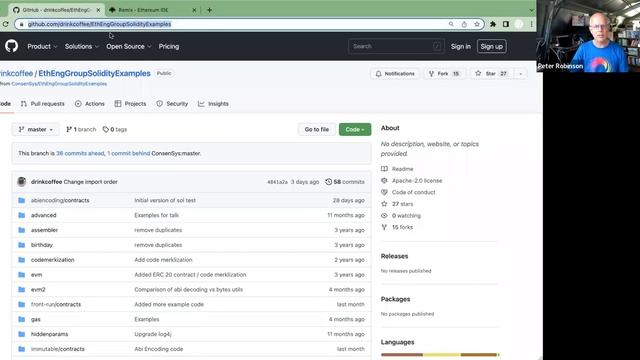Viewport: 640px width, 360px height.
Task: Toggle browser side panel icon
Action: [506, 24]
